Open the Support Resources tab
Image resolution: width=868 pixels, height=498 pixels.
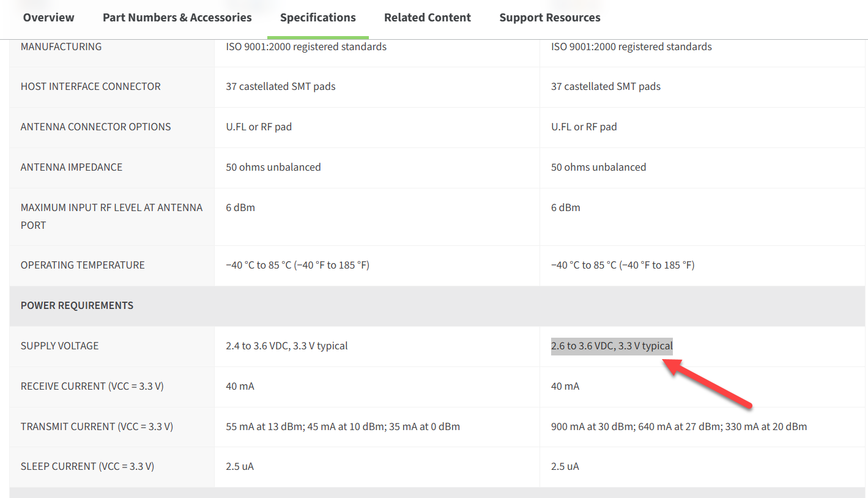pyautogui.click(x=550, y=18)
